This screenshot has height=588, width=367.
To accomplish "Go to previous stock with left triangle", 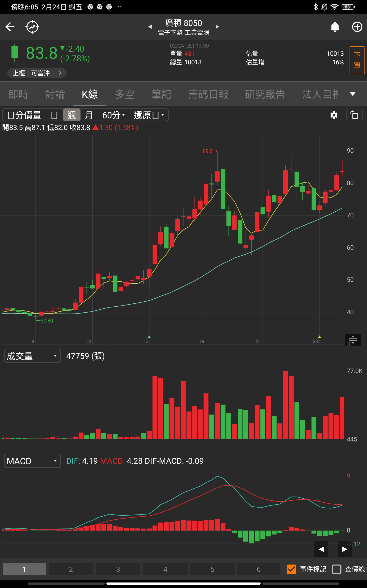I will coord(150,27).
